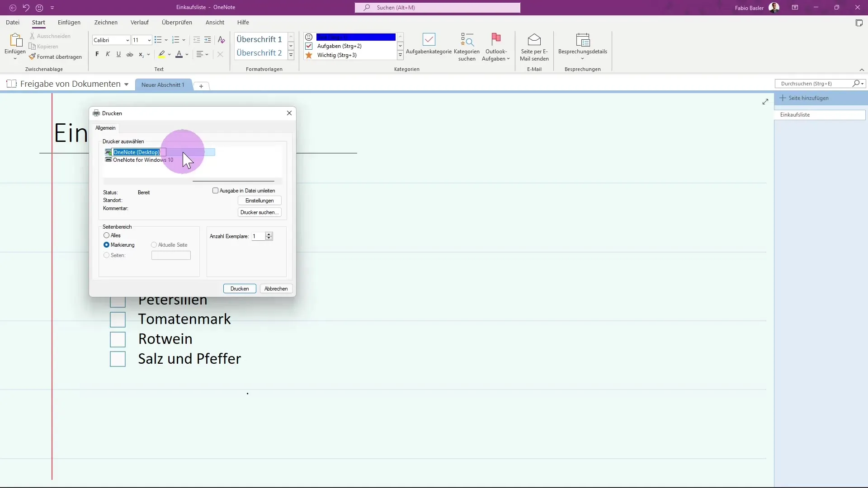Clear all formatting icon
The image size is (868, 488).
pos(221,40)
